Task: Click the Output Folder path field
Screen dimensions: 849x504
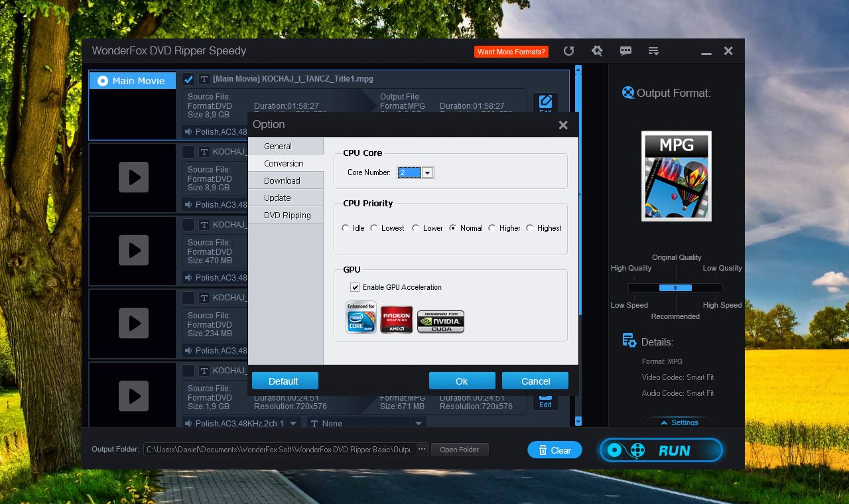Action: point(279,449)
